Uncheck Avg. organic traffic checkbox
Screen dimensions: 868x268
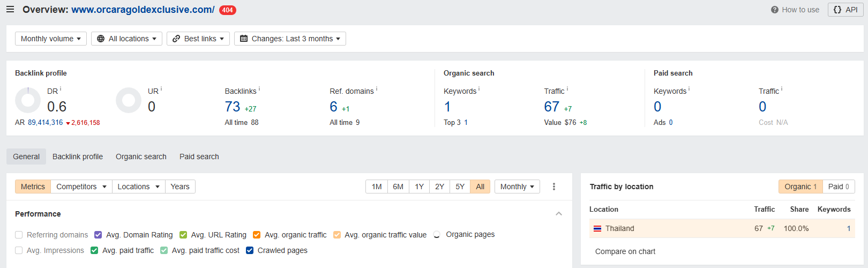pos(257,235)
